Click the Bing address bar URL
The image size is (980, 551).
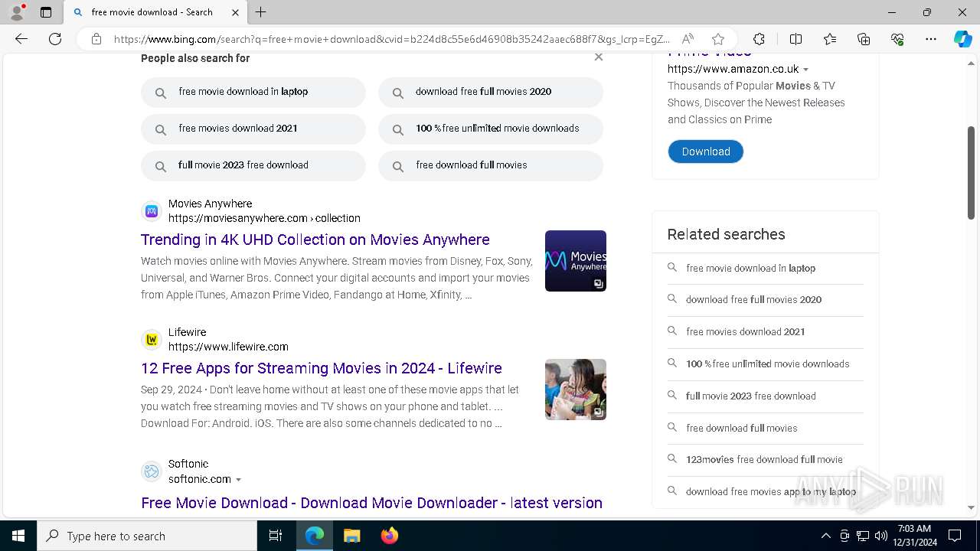pyautogui.click(x=392, y=39)
